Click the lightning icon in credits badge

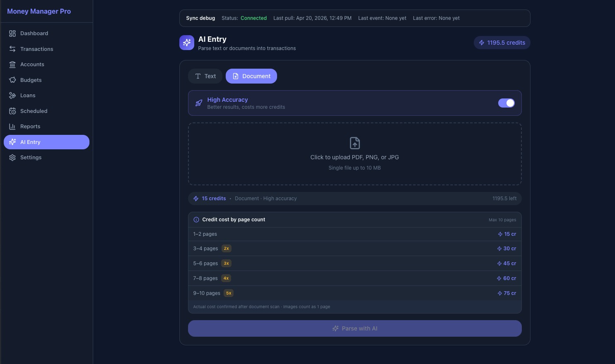482,43
